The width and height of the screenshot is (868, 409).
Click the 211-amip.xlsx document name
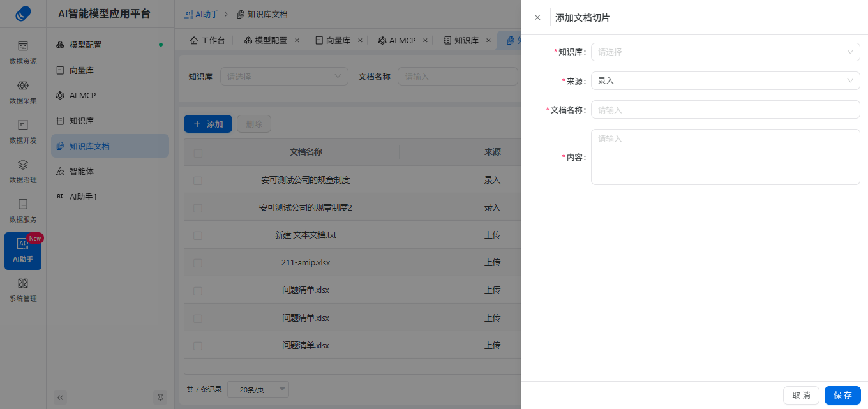point(306,263)
